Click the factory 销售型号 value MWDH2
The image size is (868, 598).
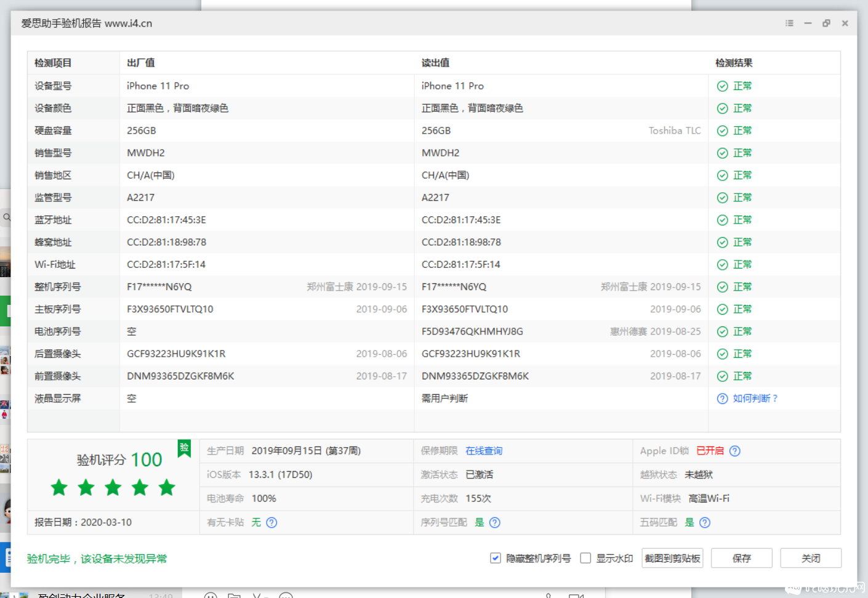[x=146, y=153]
